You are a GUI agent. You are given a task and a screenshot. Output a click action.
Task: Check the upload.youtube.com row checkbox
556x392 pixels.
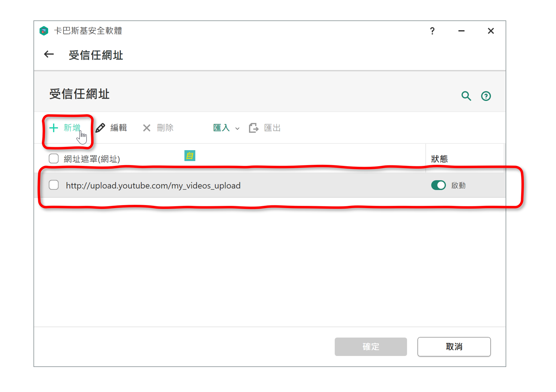point(54,185)
